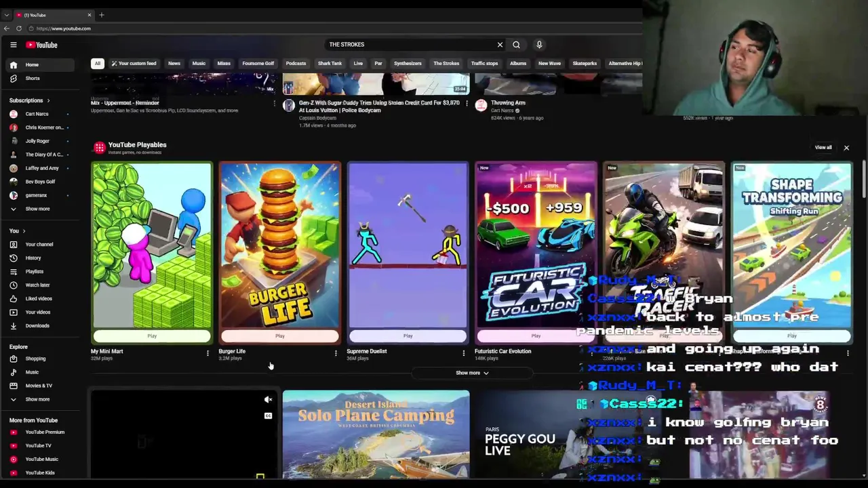
Task: Open Shorts in the sidebar
Action: pyautogui.click(x=41, y=78)
